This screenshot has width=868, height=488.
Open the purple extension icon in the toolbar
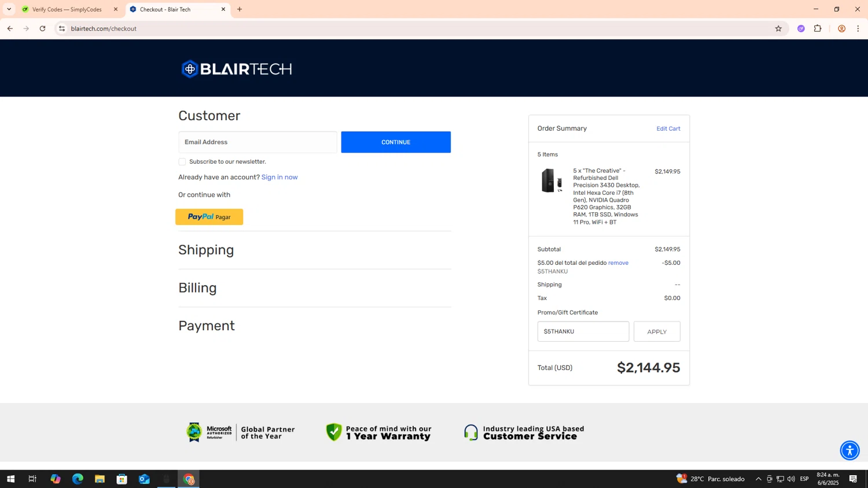click(801, 28)
